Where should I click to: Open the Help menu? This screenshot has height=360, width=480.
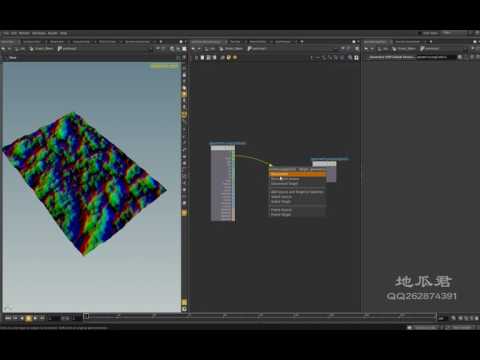pyautogui.click(x=63, y=33)
